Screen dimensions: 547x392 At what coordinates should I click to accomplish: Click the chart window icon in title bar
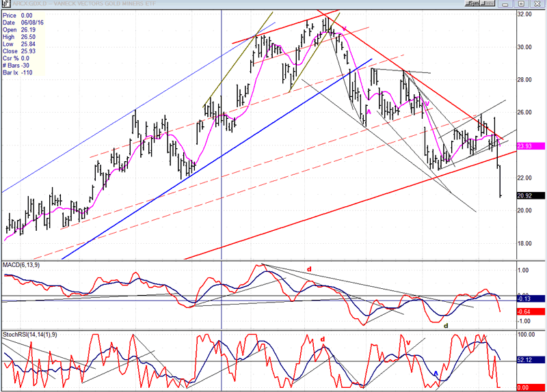click(x=4, y=4)
